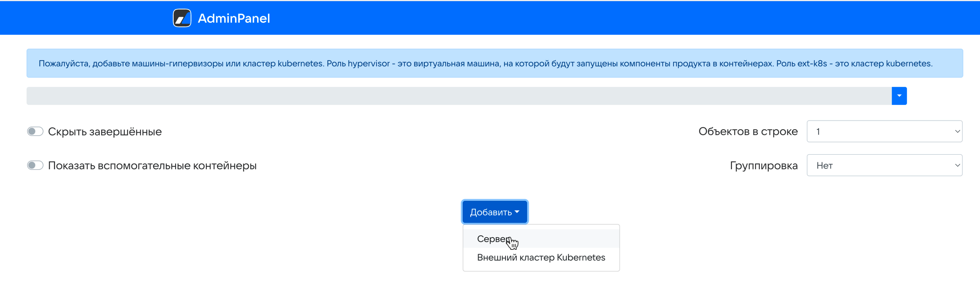
Task: Click the Группировка label
Action: [x=763, y=165]
